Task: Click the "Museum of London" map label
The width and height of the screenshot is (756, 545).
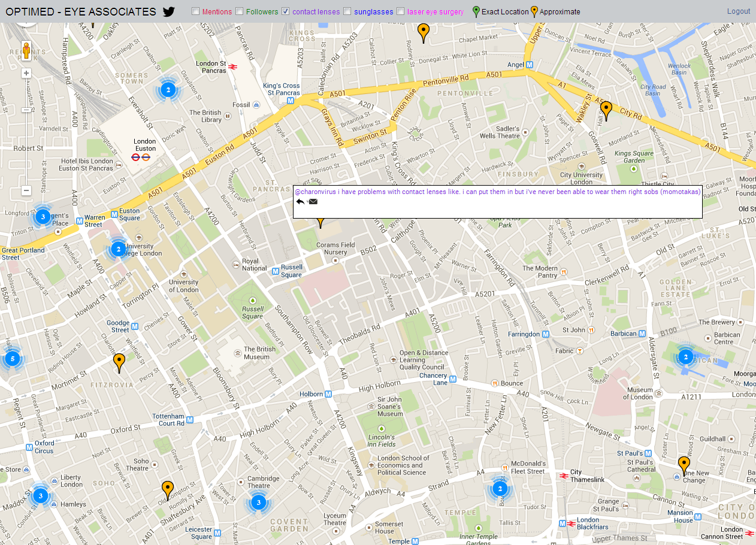Action: pyautogui.click(x=638, y=393)
